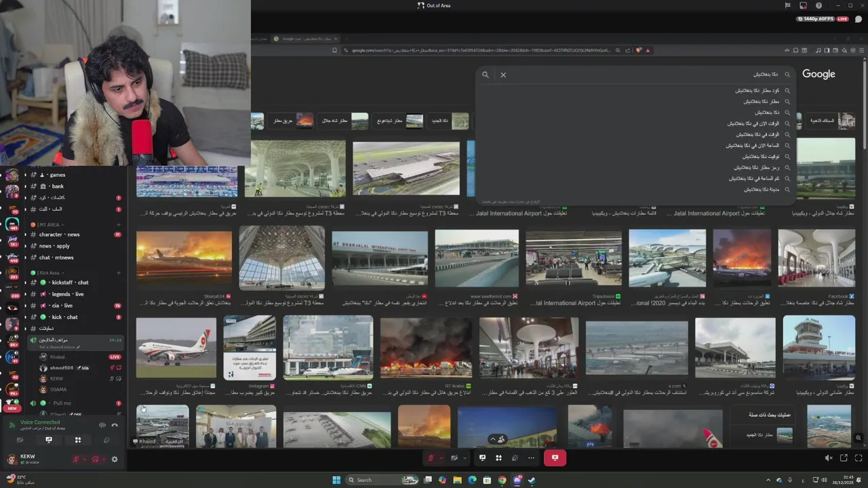
Task: Open soundboard icon in bottom call bar
Action: pyautogui.click(x=515, y=457)
